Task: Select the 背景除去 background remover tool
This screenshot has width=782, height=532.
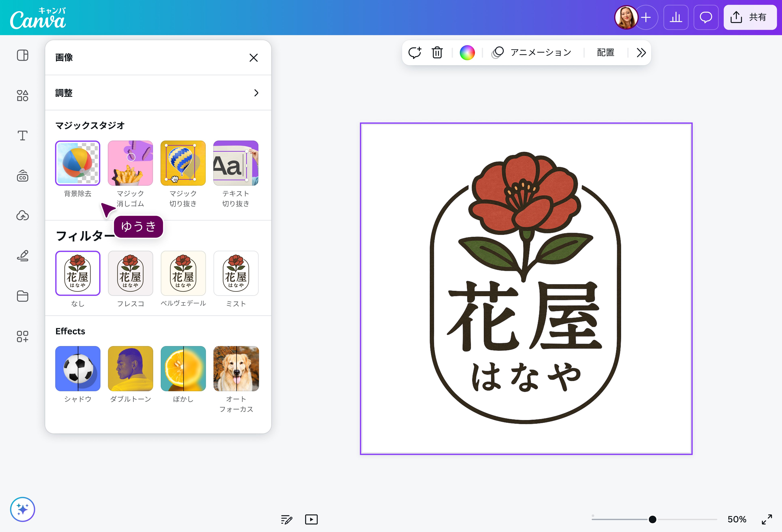Action: tap(78, 163)
